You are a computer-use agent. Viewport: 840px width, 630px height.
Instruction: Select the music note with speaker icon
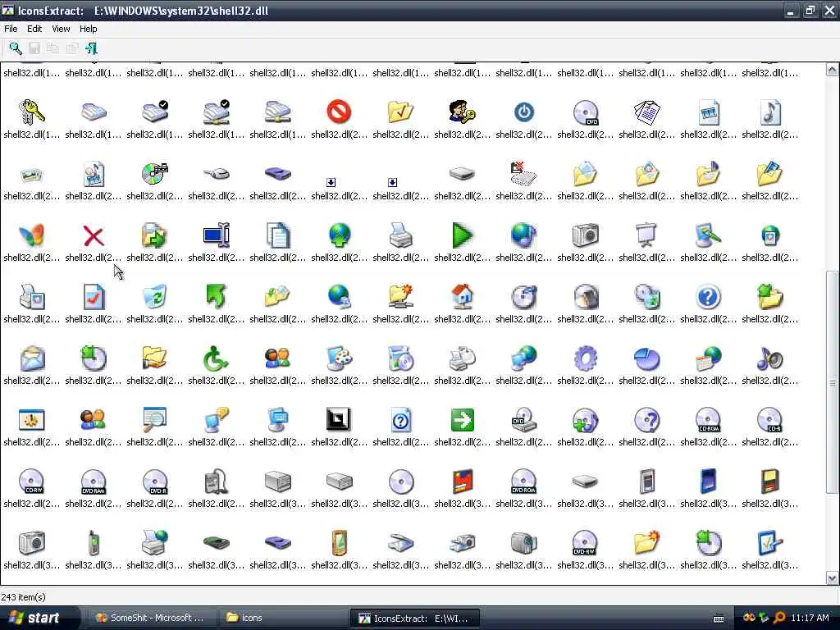769,358
